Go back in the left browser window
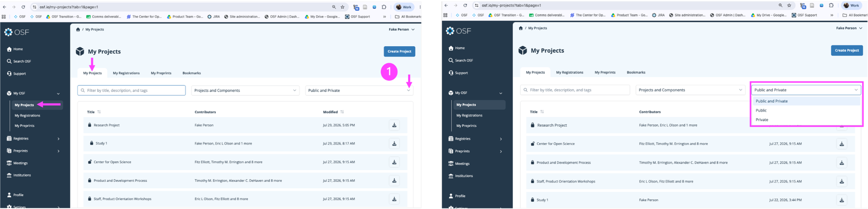 click(4, 7)
